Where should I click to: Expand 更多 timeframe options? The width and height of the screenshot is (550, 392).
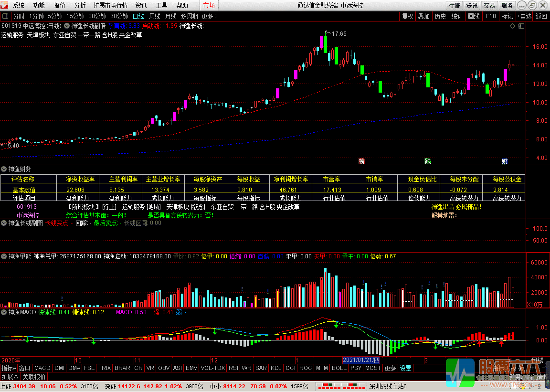[210, 16]
